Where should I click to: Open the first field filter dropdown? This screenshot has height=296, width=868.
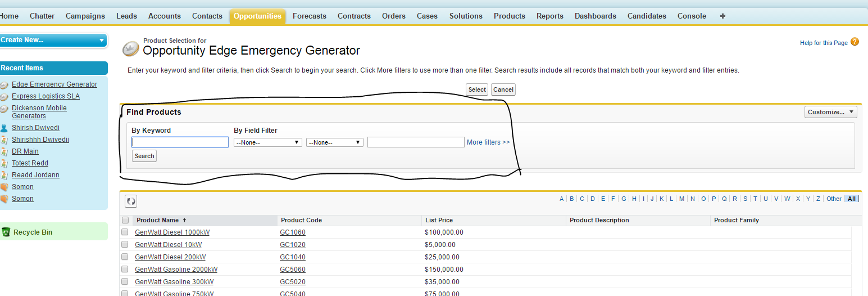coord(268,142)
